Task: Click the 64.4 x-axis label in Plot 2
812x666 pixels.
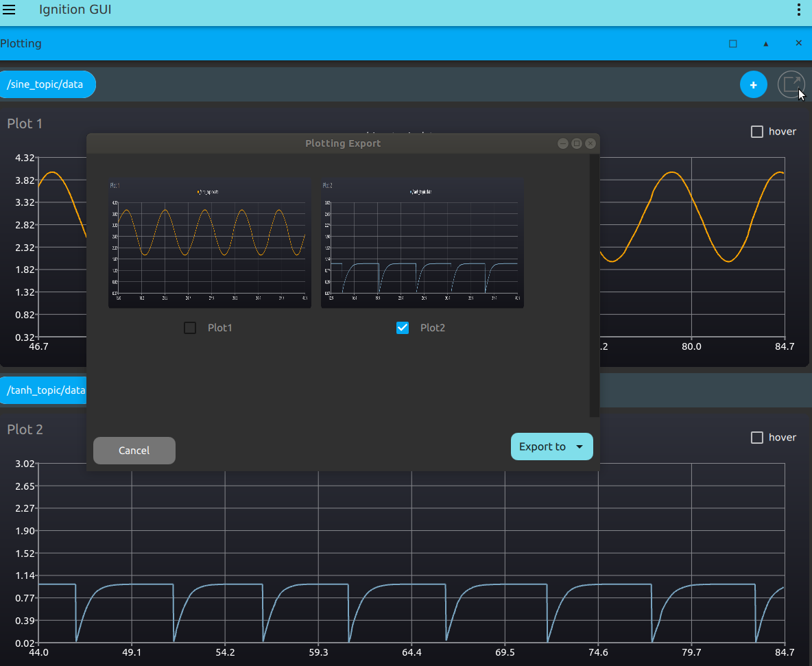Action: (x=411, y=652)
